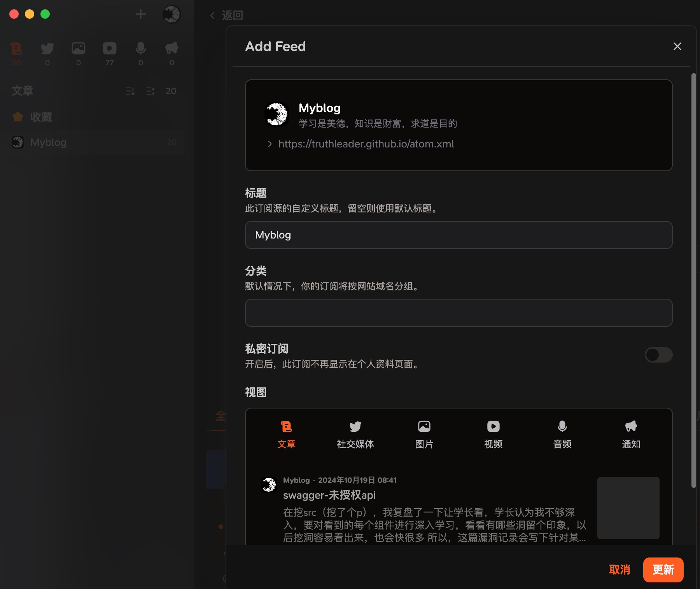Click the 更新 button to save changes
Screen dimensions: 700x589
[x=663, y=570]
